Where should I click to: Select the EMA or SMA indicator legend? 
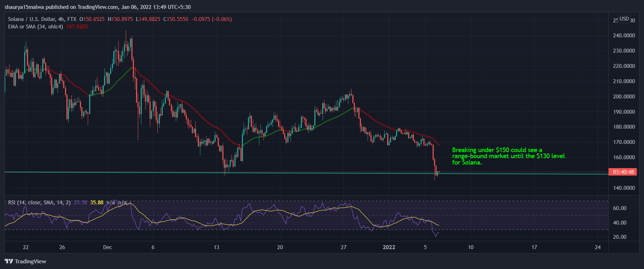[36, 27]
